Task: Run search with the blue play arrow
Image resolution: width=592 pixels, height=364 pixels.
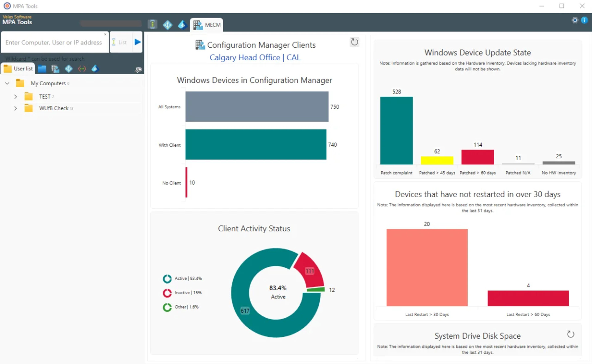Action: (x=138, y=42)
